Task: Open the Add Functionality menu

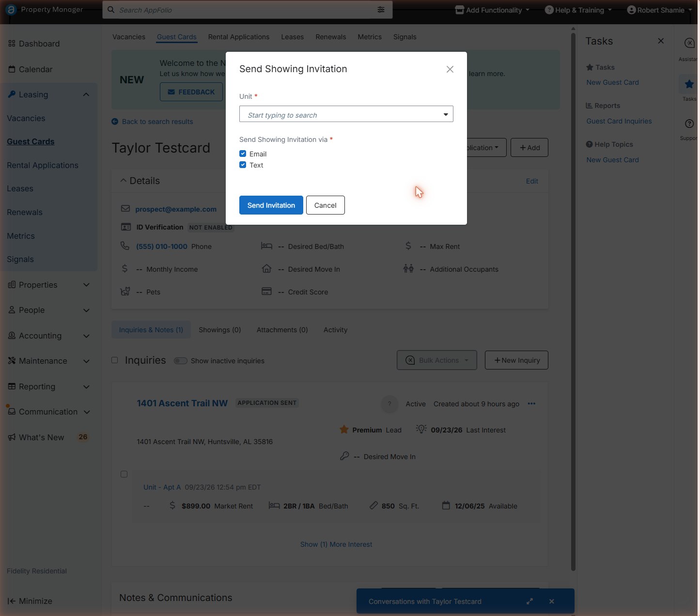Action: (x=492, y=10)
